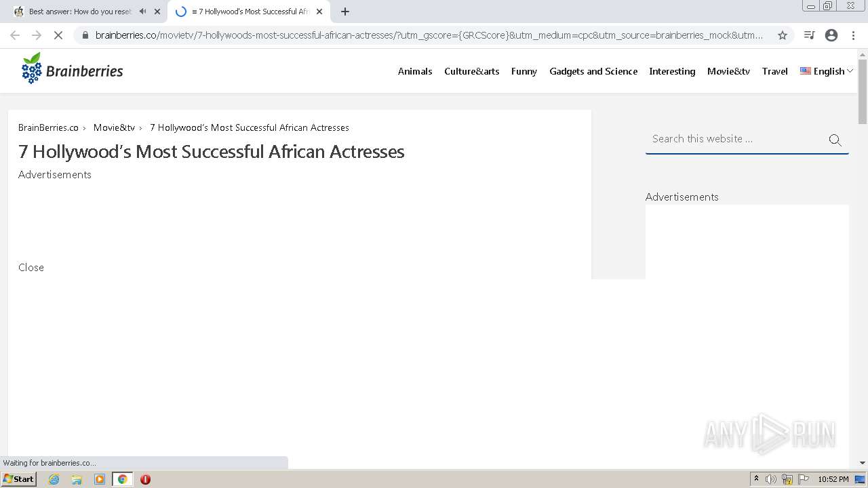Click the browser back arrow
The image size is (868, 488).
15,35
